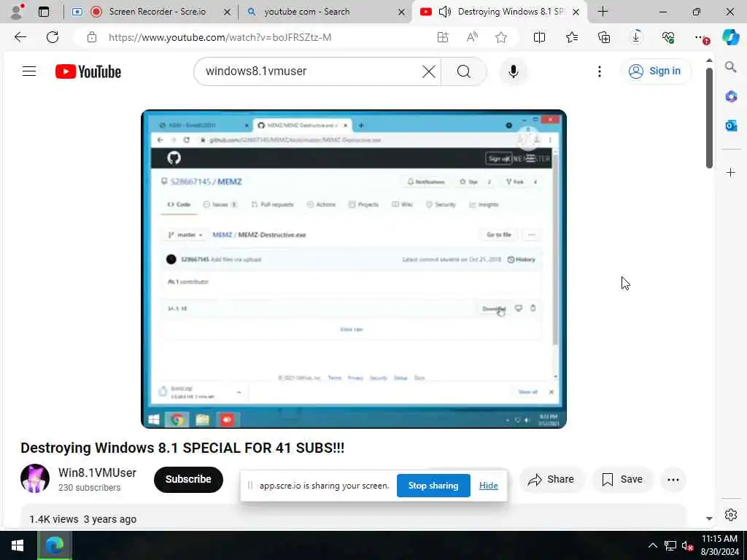Viewport: 747px width, 560px height.
Task: Open the Edge sidebar search
Action: (731, 67)
